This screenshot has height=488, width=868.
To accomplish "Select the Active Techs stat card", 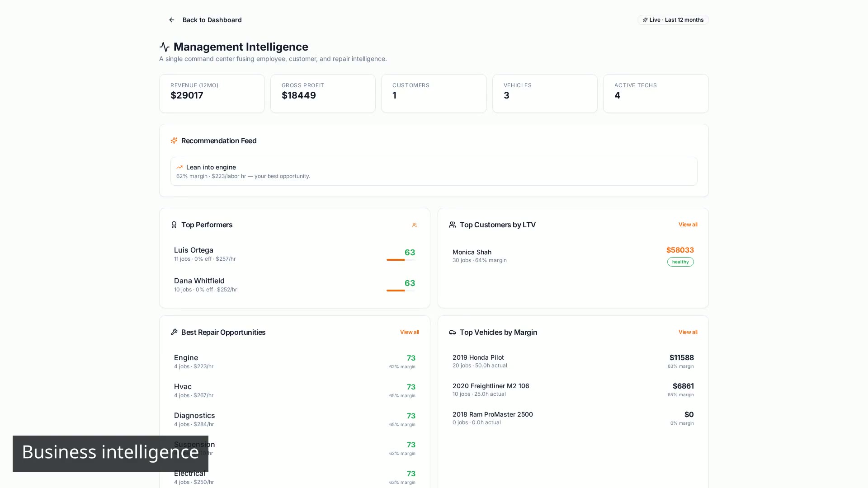I will [x=656, y=94].
